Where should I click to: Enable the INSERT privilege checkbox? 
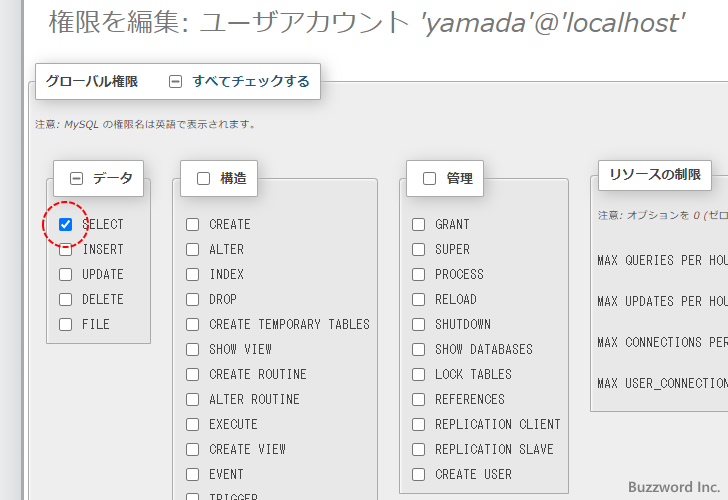coord(66,250)
